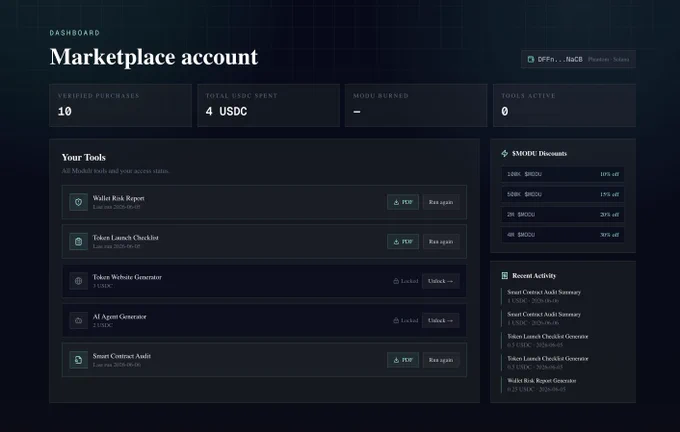Select the 100K $MODU discount row
680x432 pixels.
click(562, 174)
